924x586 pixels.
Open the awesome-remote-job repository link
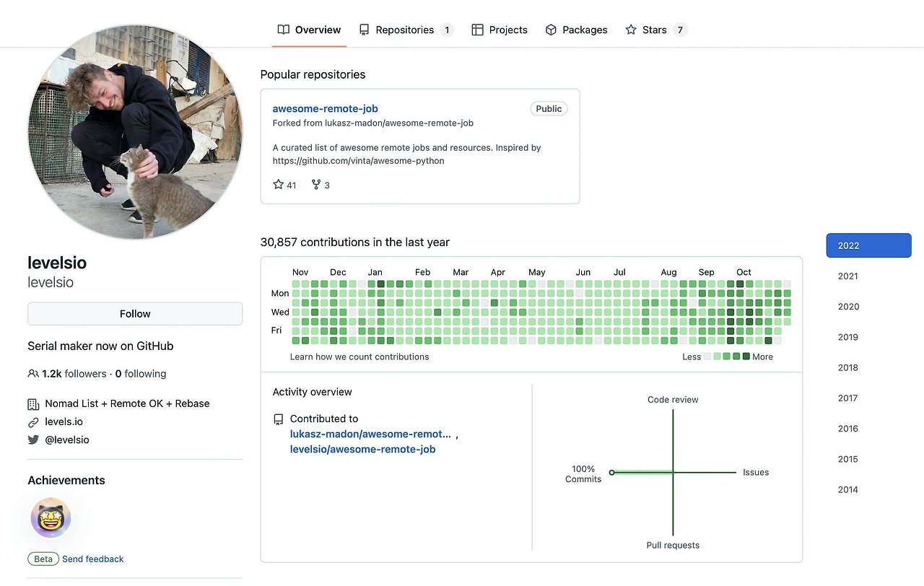click(325, 108)
